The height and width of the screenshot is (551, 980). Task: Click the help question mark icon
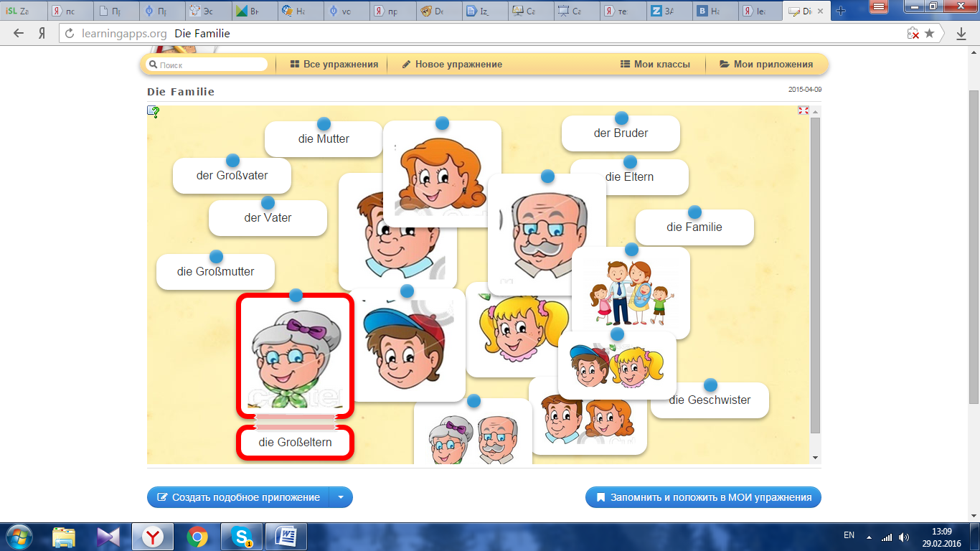tap(153, 112)
